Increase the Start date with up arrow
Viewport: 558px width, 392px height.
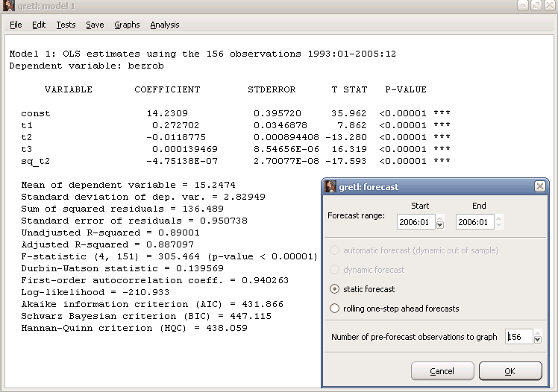440,218
